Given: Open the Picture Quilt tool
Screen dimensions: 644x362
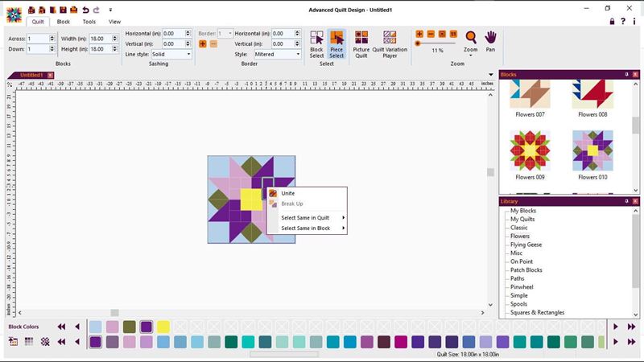Looking at the screenshot, I should pyautogui.click(x=361, y=44).
